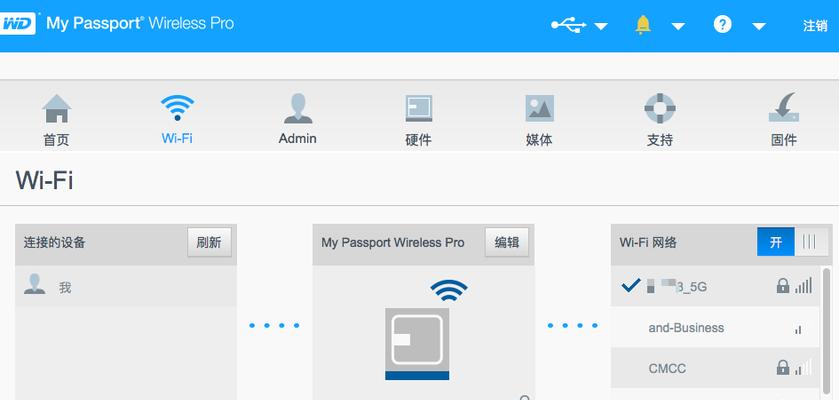The width and height of the screenshot is (839, 400).
Task: Select the connected _5G network row
Action: [x=715, y=286]
